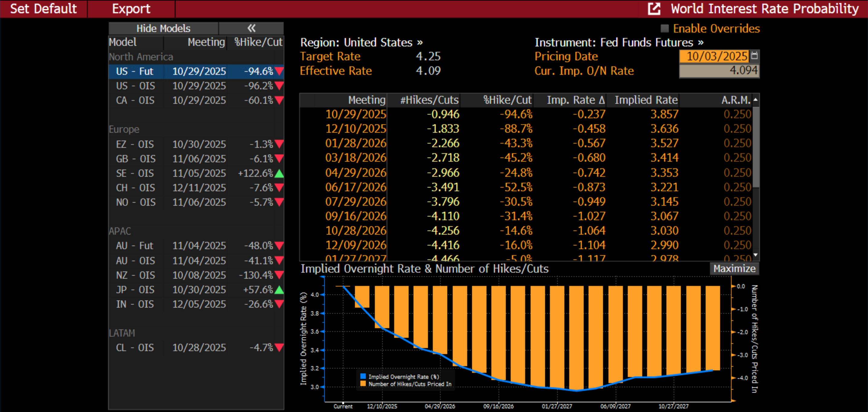Click the table scrollbar's up arrow
Viewport: 868px width, 412px height.
[x=756, y=100]
